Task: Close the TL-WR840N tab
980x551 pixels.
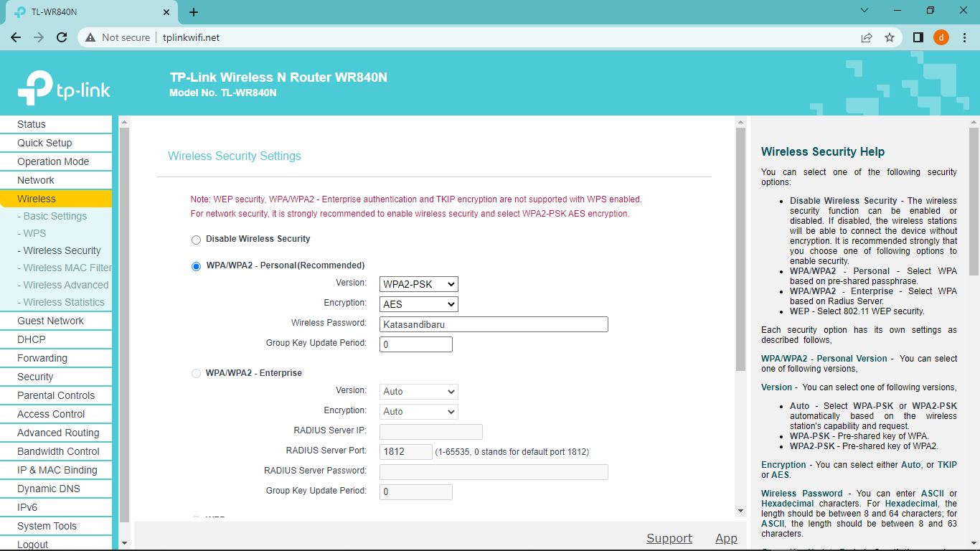Action: click(166, 12)
